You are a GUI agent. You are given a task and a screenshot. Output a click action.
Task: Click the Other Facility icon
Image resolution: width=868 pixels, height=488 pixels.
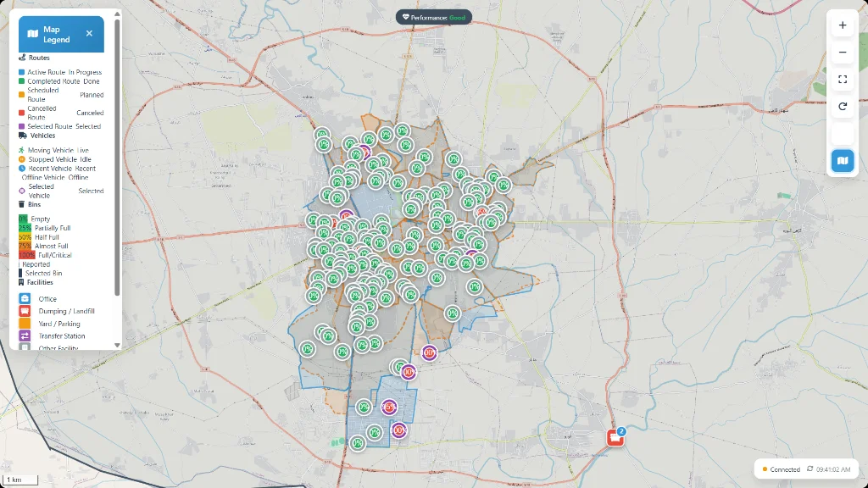pos(25,347)
